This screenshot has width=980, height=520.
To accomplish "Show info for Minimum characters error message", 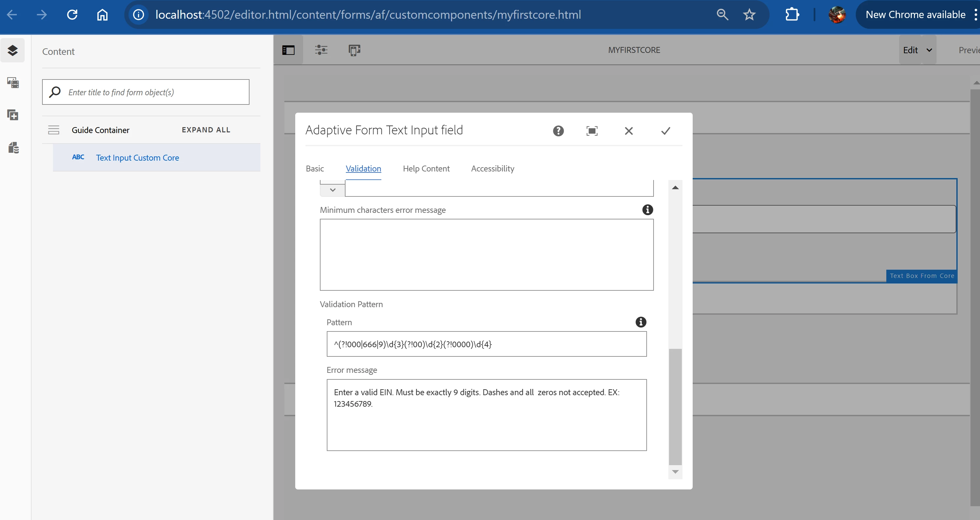I will click(x=647, y=210).
